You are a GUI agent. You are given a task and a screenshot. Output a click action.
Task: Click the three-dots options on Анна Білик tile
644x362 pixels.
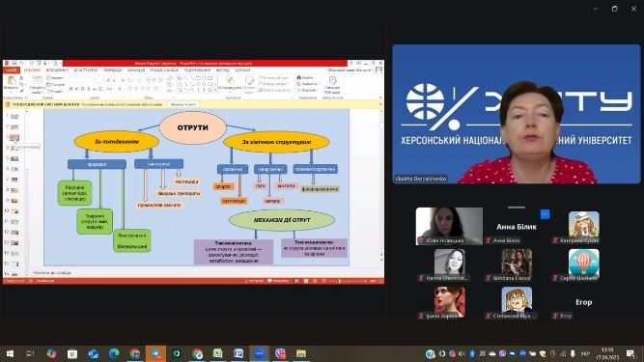(545, 214)
